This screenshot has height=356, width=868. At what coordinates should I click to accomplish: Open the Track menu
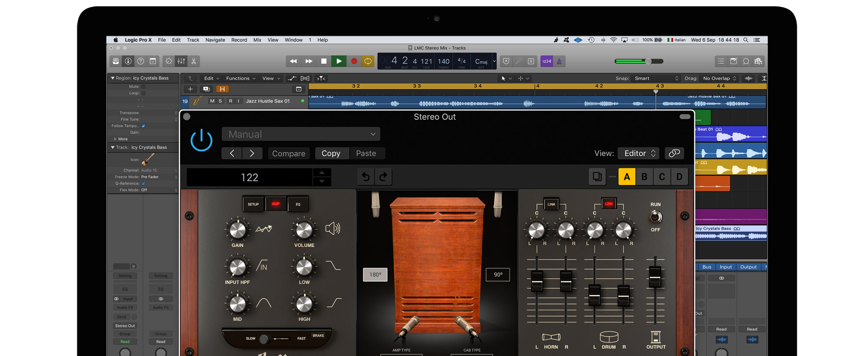(193, 40)
